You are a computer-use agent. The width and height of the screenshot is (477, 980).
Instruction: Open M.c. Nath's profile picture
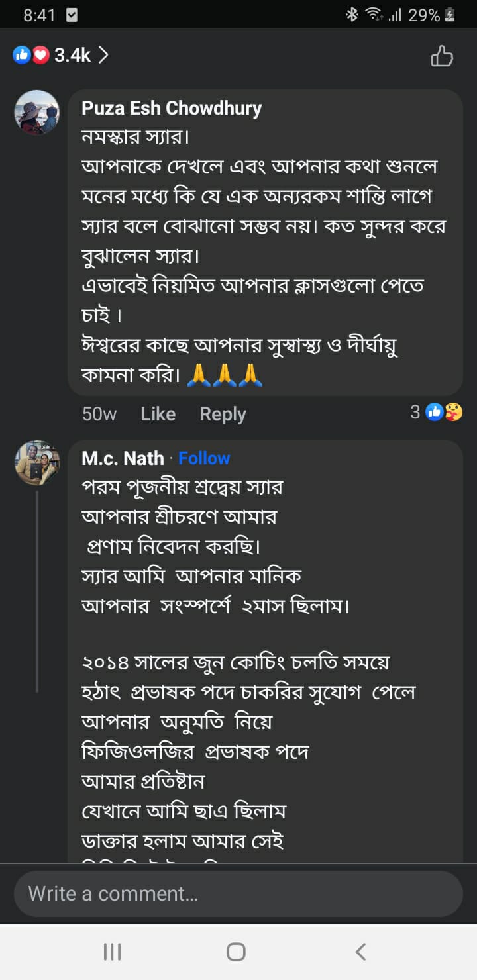37,463
